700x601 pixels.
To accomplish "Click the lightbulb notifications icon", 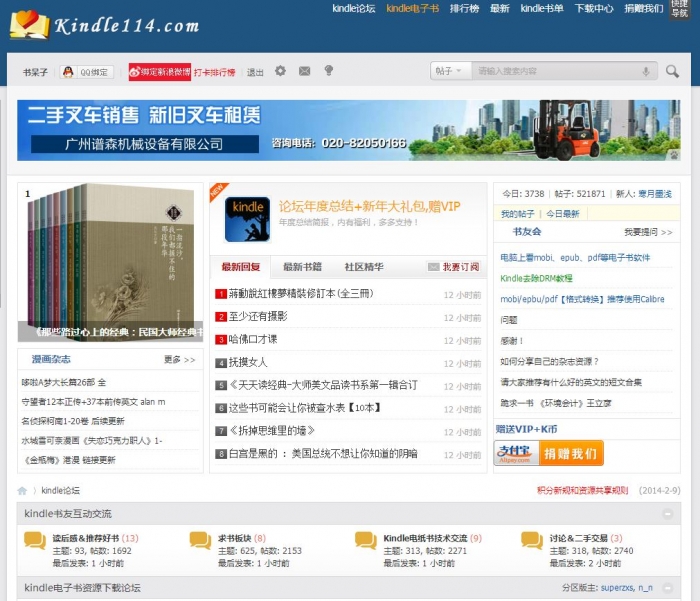I will tap(329, 71).
